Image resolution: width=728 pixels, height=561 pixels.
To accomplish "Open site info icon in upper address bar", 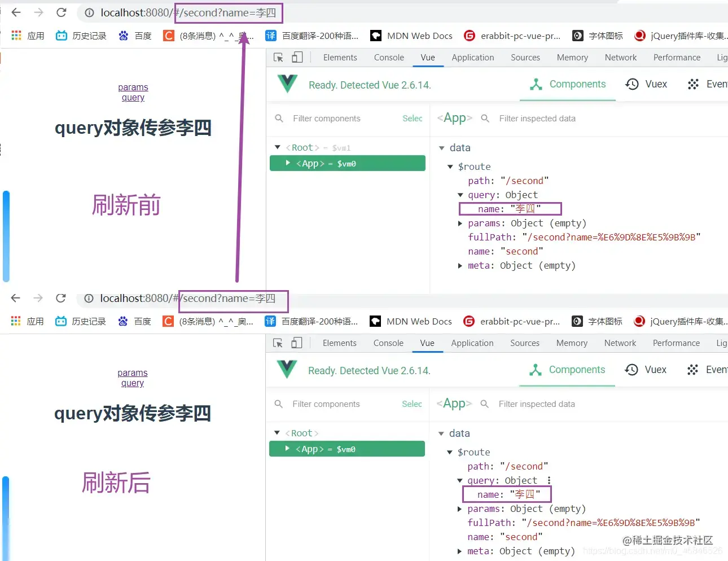I will pyautogui.click(x=89, y=13).
